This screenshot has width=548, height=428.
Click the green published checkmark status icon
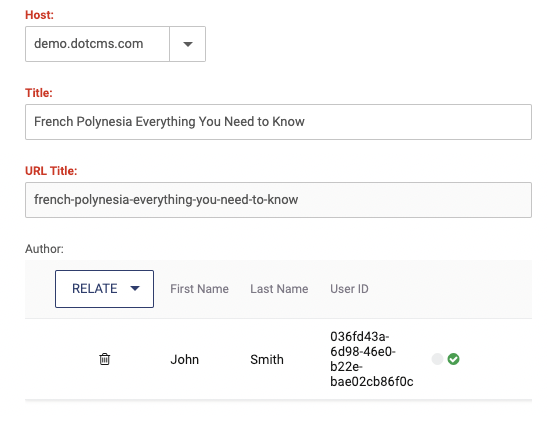click(454, 359)
